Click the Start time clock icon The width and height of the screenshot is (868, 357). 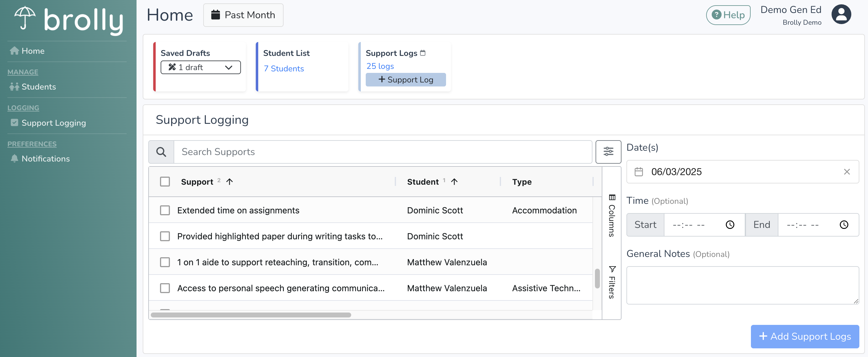(730, 225)
